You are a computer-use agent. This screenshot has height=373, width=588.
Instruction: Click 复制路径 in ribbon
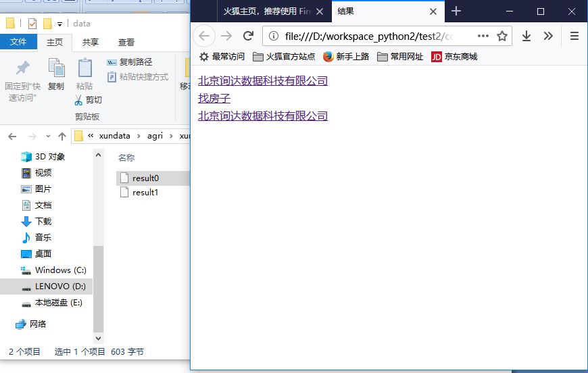pos(129,62)
